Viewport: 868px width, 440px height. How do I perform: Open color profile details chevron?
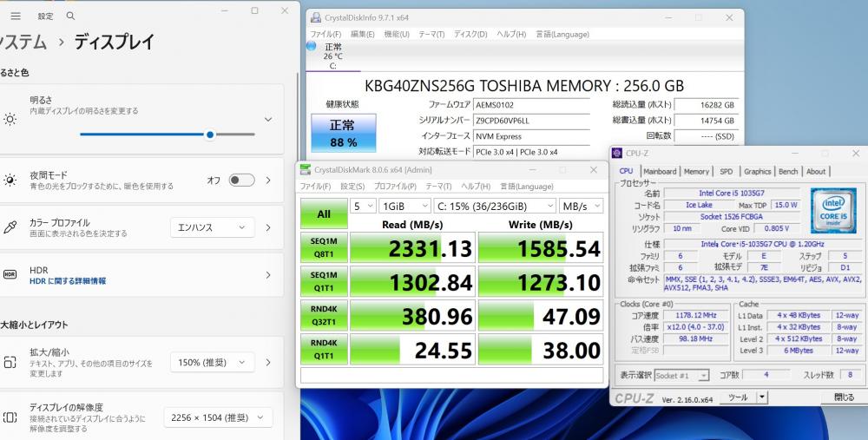click(268, 227)
